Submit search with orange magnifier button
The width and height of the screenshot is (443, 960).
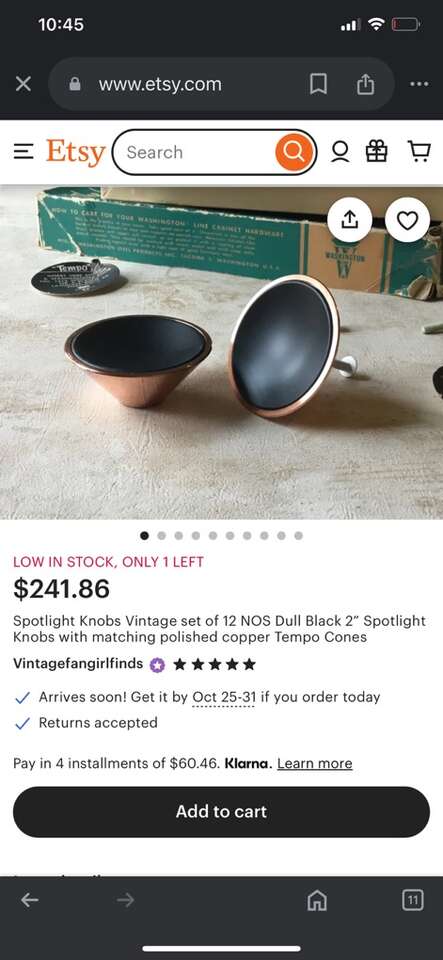(x=294, y=152)
